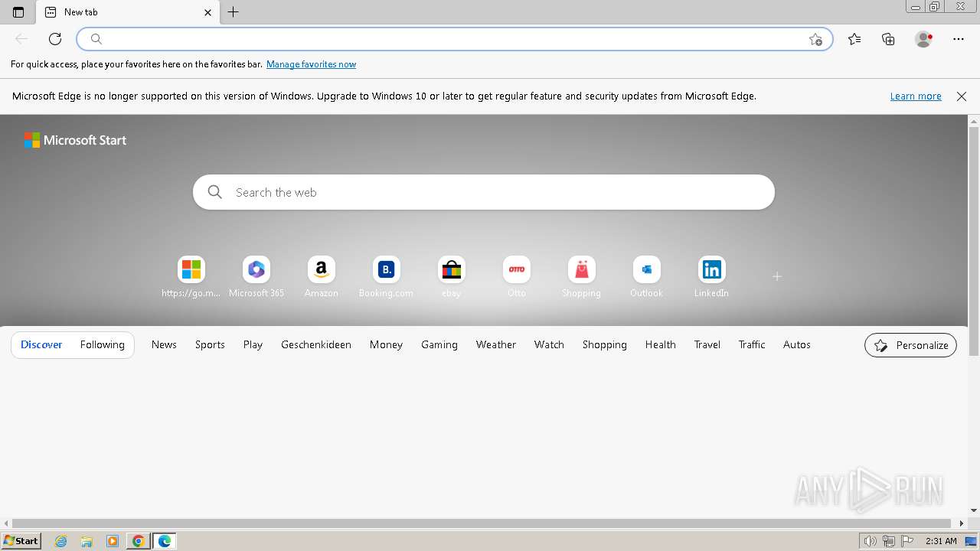This screenshot has width=980, height=551.
Task: Open the Play category
Action: [x=253, y=345]
